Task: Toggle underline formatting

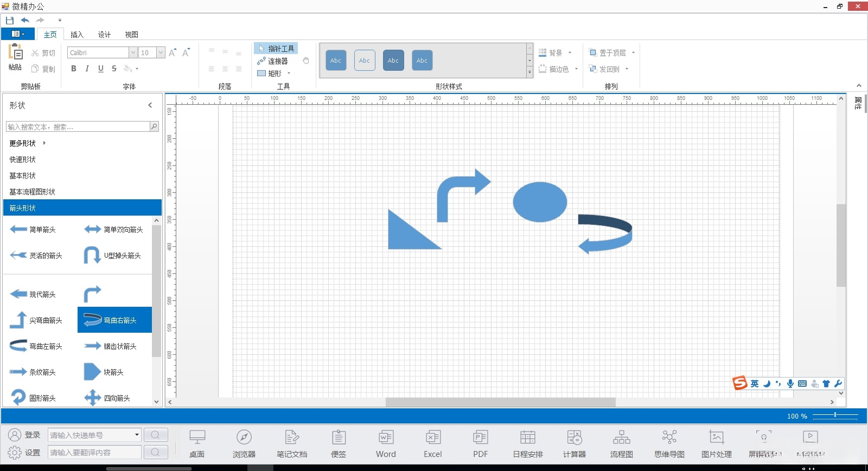Action: (x=100, y=68)
